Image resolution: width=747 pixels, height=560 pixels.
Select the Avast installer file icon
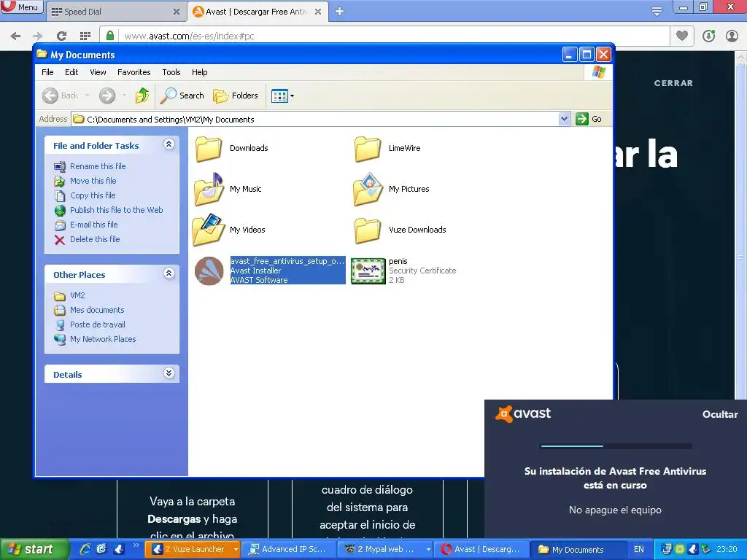pyautogui.click(x=209, y=271)
